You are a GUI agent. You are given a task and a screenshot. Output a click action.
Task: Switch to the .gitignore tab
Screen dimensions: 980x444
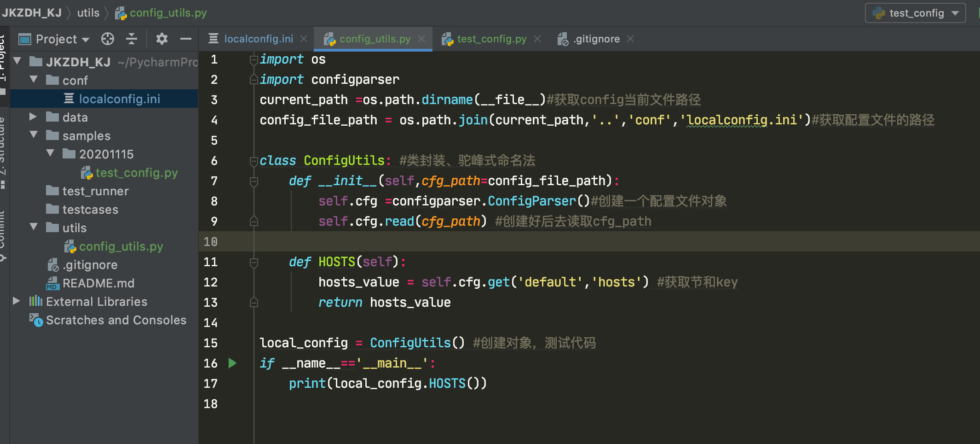point(596,39)
